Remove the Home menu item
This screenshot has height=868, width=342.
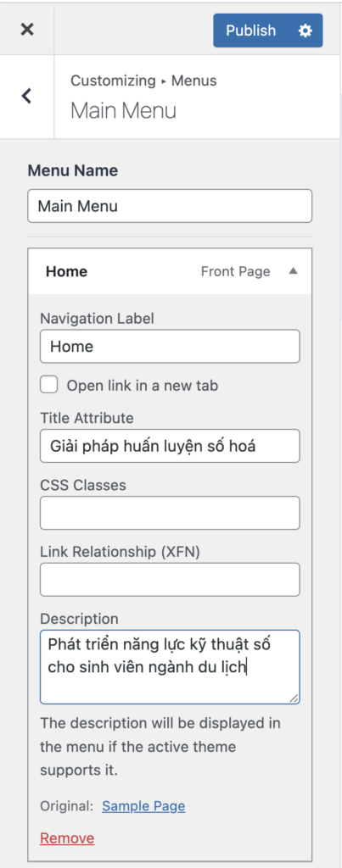point(67,838)
